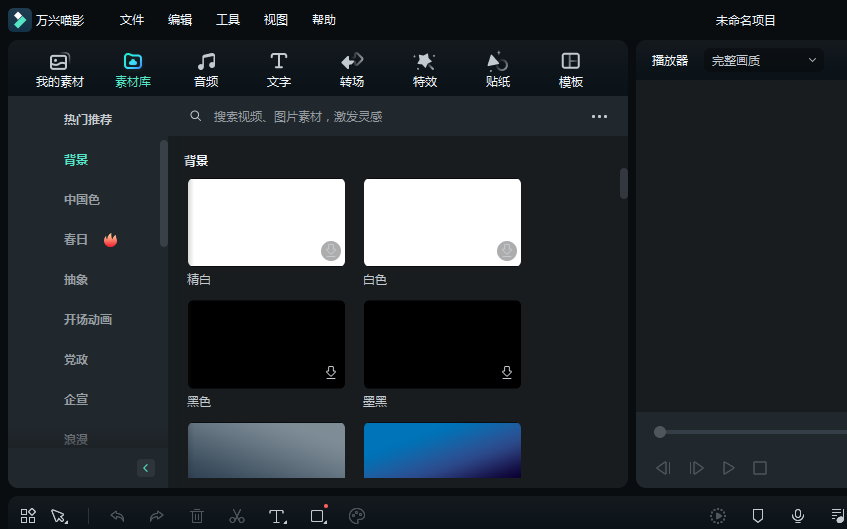Screen dimensions: 847x529
Task: Open the 模板 (Templates) panel
Action: [571, 70]
